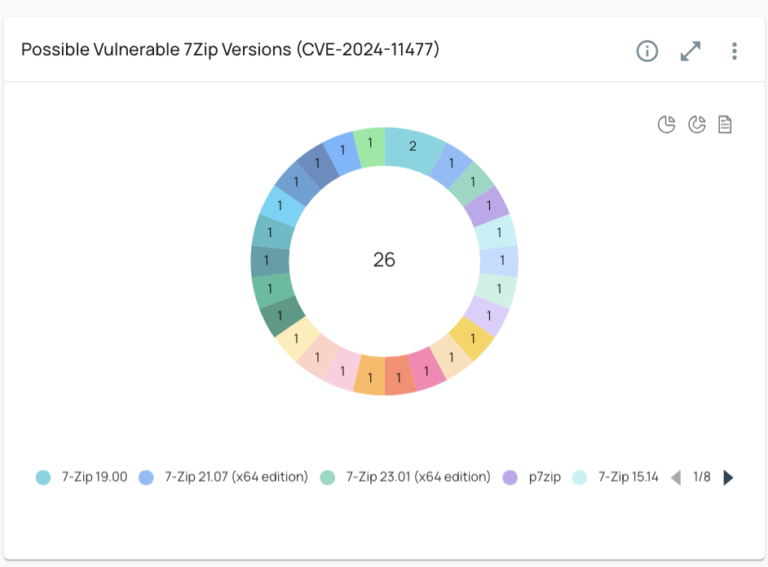Click the p7zip legend label

point(546,477)
